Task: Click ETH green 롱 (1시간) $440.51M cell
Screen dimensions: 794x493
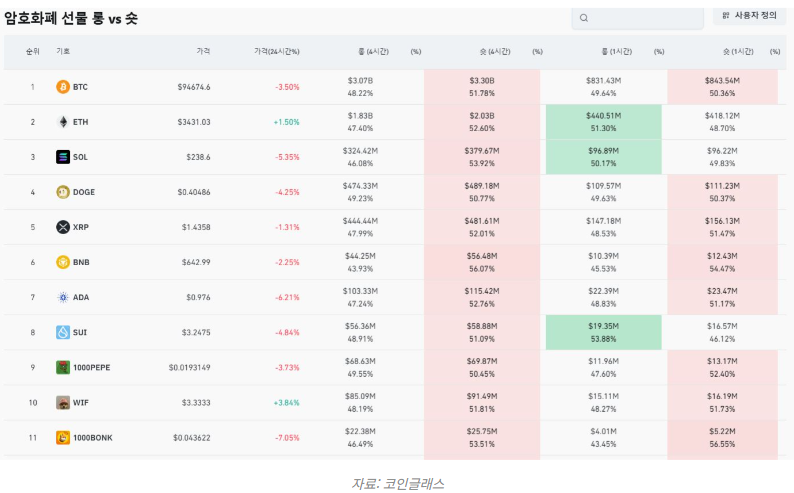Action: (x=603, y=122)
